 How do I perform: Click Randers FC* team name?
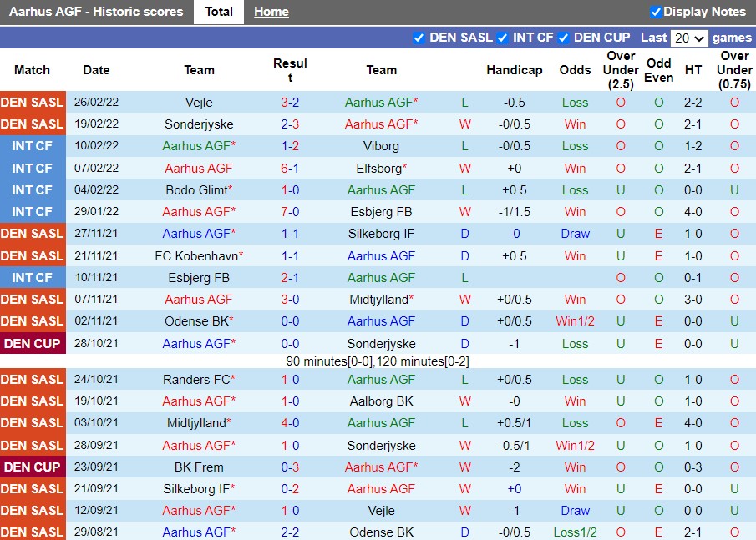point(199,380)
